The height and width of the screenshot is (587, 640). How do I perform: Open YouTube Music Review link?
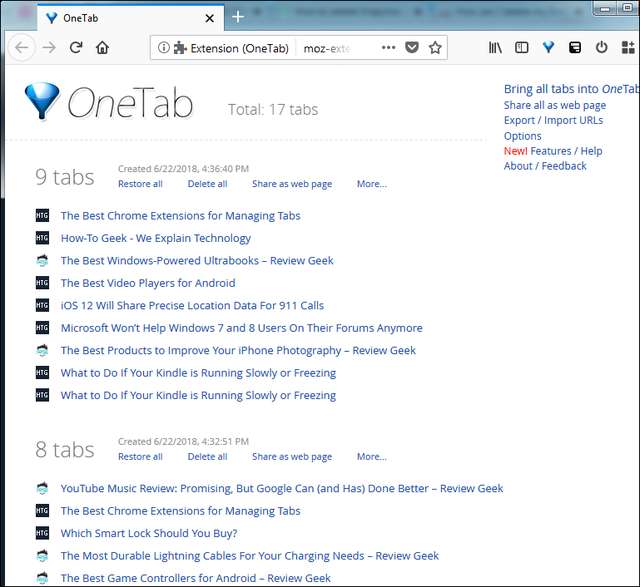point(282,489)
